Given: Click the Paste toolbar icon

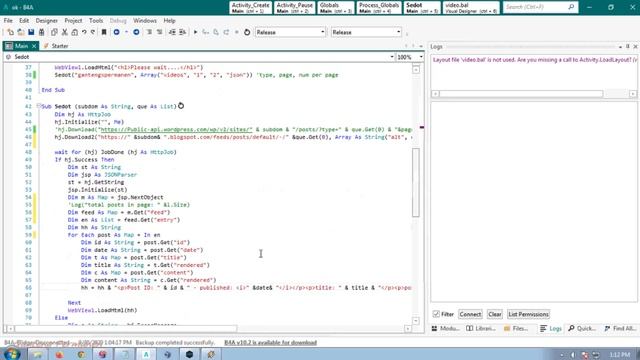Looking at the screenshot, I should point(74,32).
